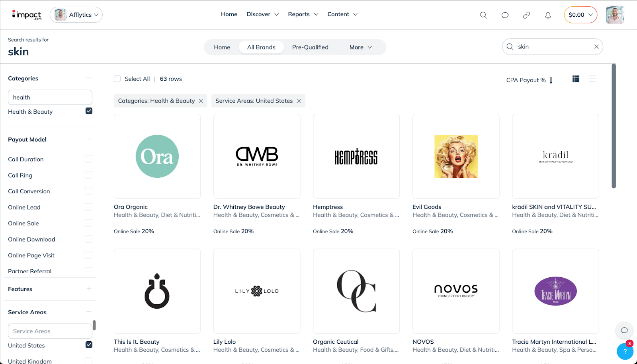Enable Call Conversion payout filter
Viewport: 637px width, 364px height.
(88, 191)
